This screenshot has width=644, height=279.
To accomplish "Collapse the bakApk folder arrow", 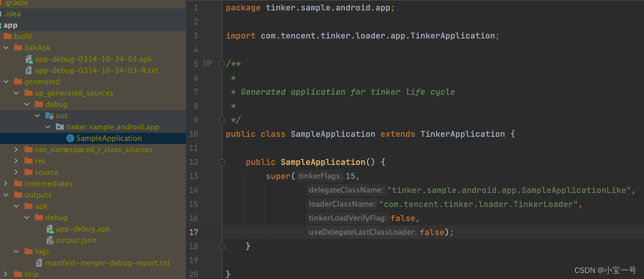I will (x=6, y=48).
